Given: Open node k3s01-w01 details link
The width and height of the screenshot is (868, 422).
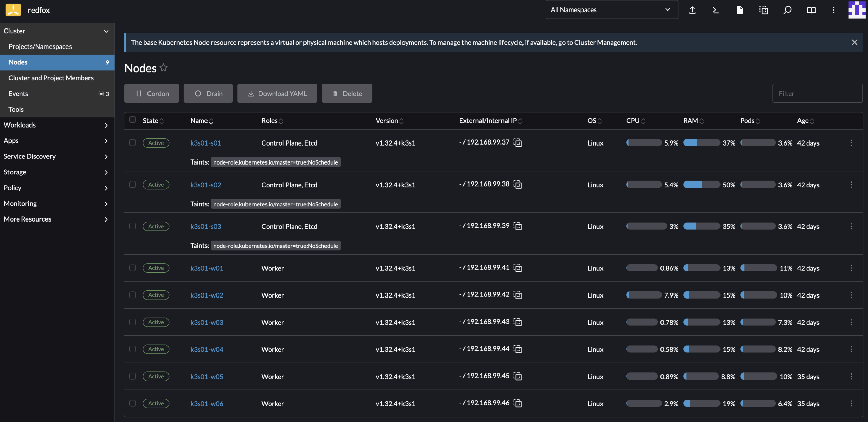Looking at the screenshot, I should point(207,268).
